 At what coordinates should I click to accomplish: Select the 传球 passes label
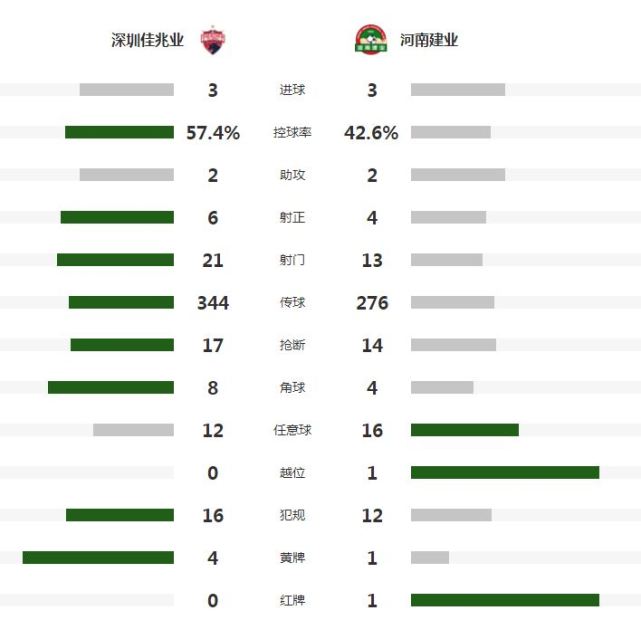tap(292, 302)
